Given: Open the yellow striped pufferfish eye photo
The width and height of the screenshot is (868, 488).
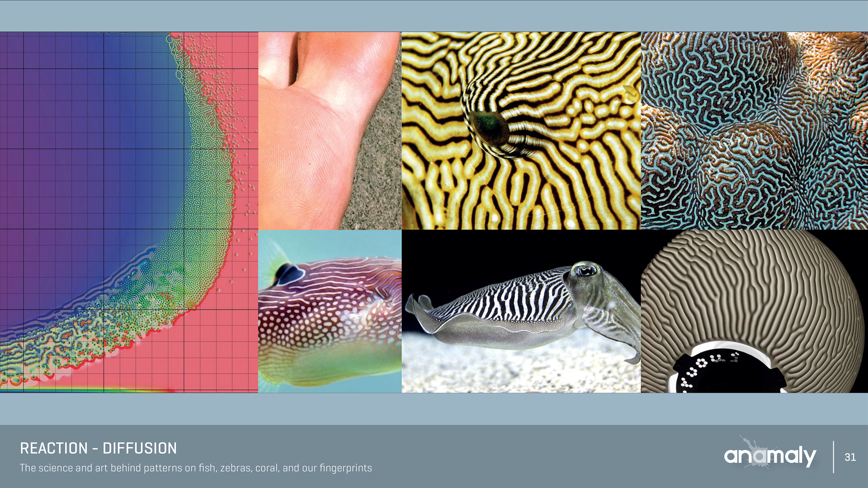Looking at the screenshot, I should click(x=521, y=131).
